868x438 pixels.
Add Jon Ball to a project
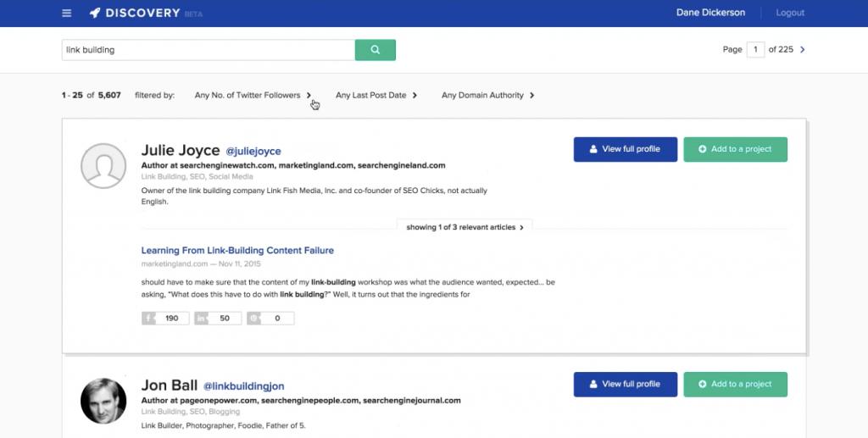coord(736,385)
